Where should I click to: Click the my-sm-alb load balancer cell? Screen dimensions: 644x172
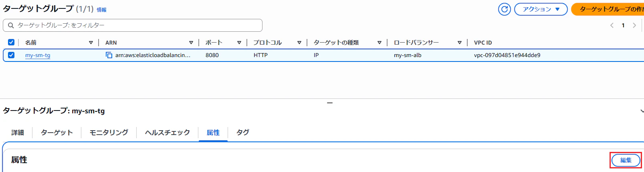click(408, 55)
